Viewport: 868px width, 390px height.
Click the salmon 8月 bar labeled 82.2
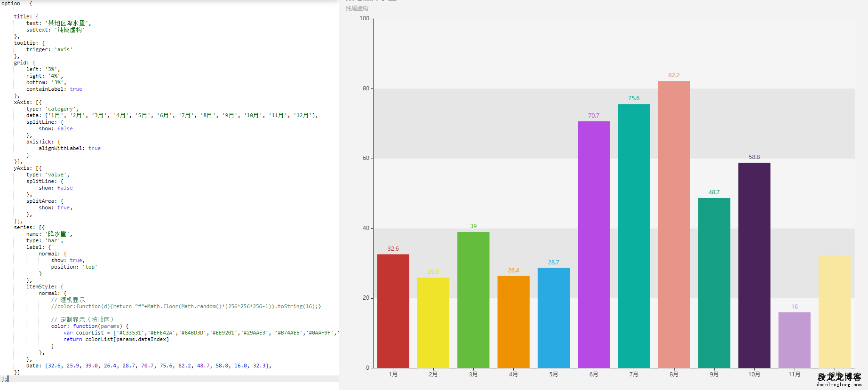pos(674,224)
